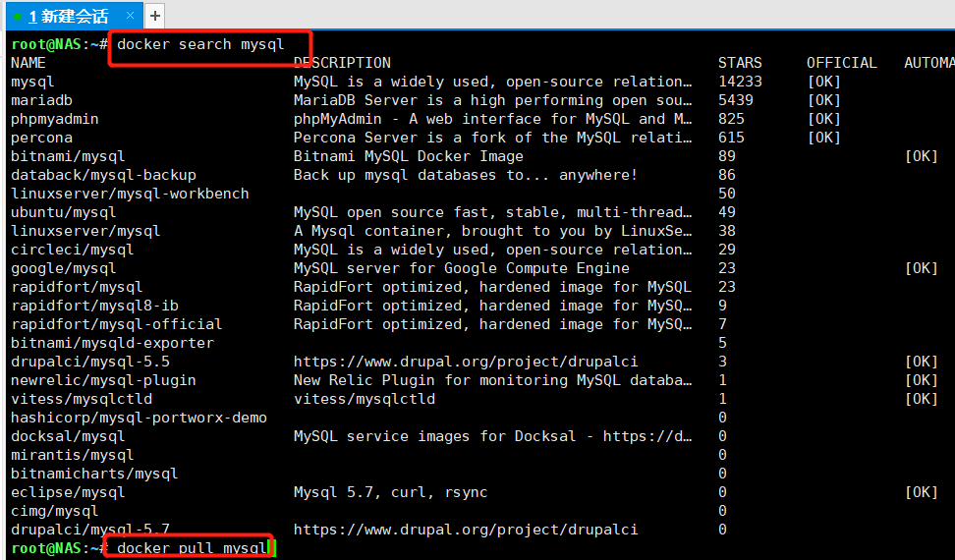This screenshot has width=955, height=560.
Task: Select the 'ubuntu/mysql' image name
Action: point(63,212)
